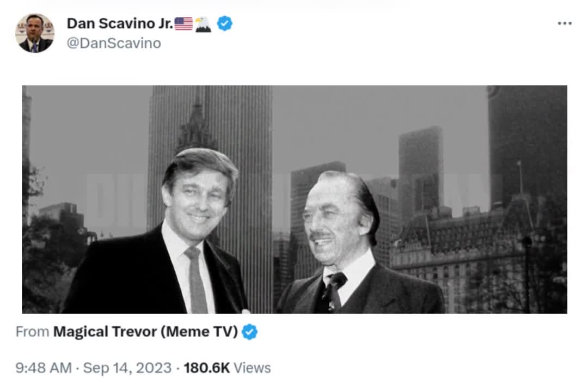Image resolution: width=588 pixels, height=391 pixels.
Task: Click the 9:48 AM post time
Action: pos(44,368)
